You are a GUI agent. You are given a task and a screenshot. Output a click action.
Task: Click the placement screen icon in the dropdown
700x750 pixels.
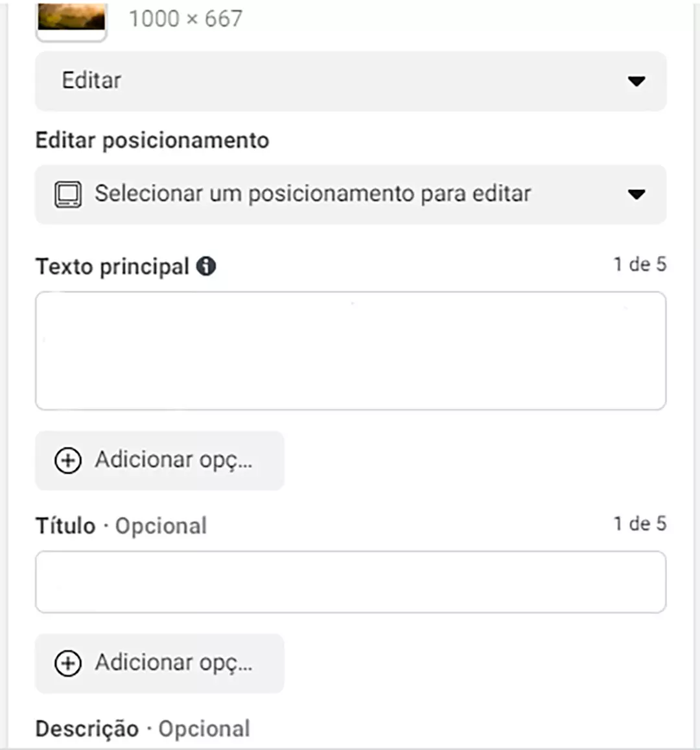[x=68, y=194]
